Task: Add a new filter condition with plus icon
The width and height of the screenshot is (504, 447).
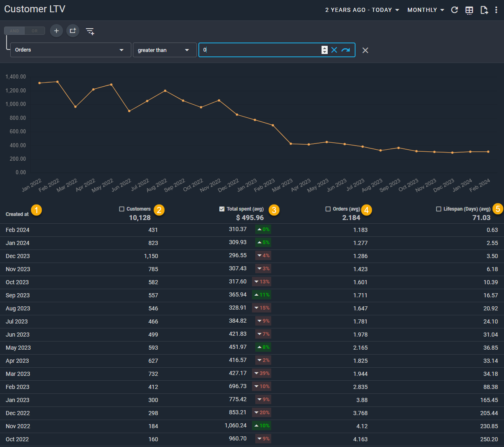Action: coord(56,31)
